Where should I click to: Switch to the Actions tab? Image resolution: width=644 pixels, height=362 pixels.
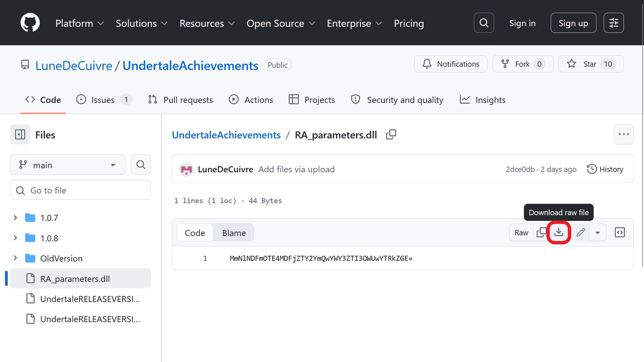click(251, 100)
